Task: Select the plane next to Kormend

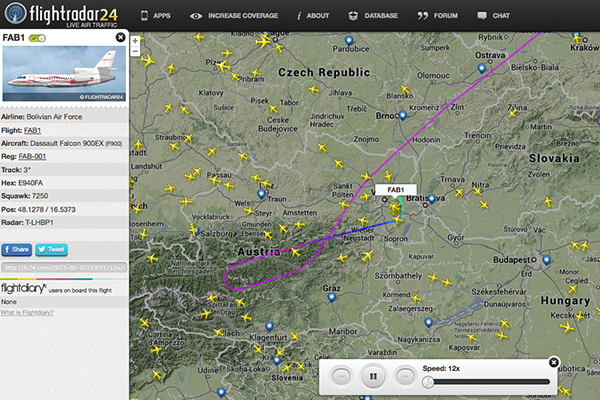Action: (x=416, y=298)
